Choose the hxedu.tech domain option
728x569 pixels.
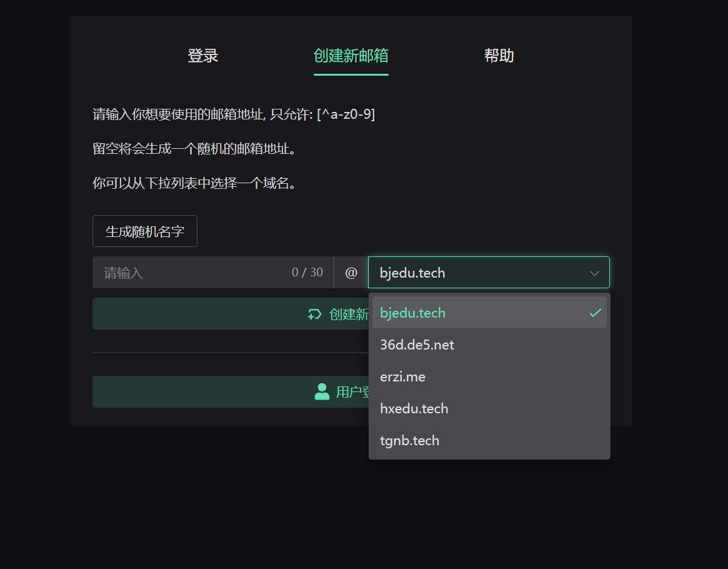point(489,409)
